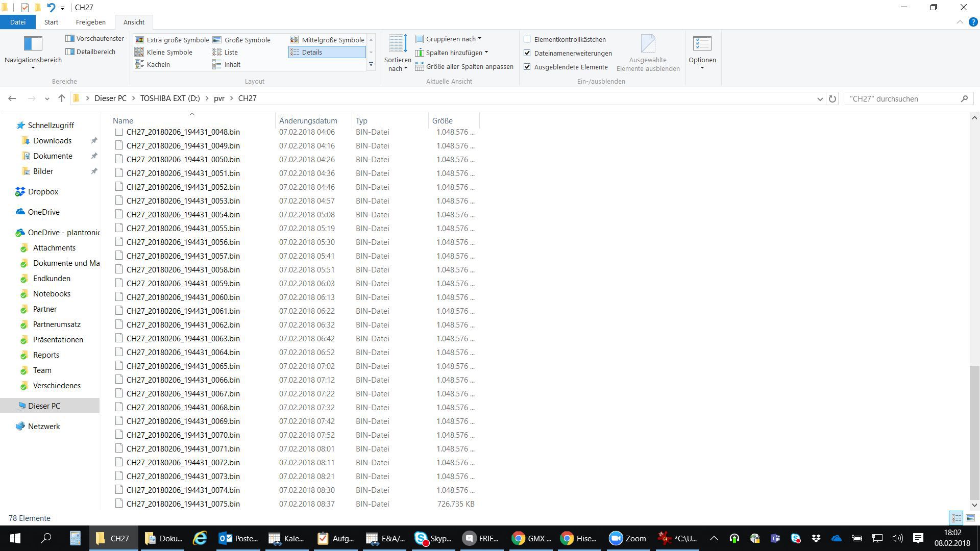Enable Elementkontrollkästchen checkbox
980x551 pixels.
tap(527, 39)
